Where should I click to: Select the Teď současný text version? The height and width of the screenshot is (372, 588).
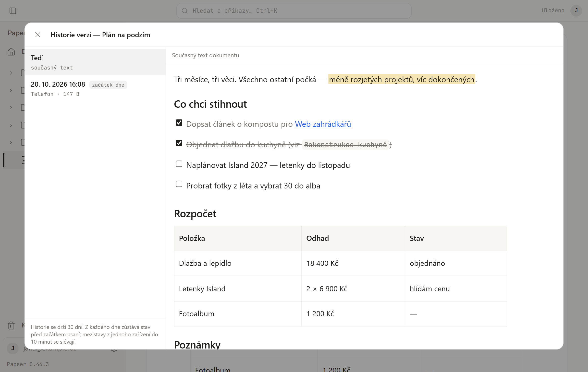[x=95, y=62]
